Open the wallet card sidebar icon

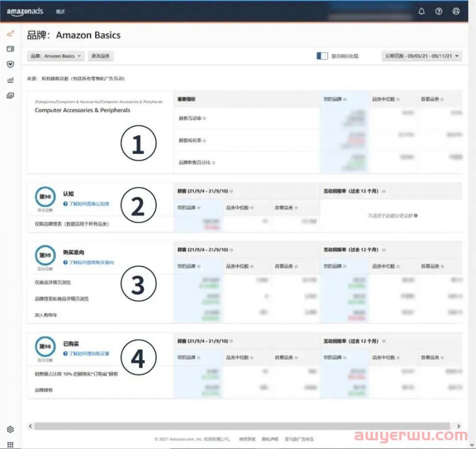10,49
